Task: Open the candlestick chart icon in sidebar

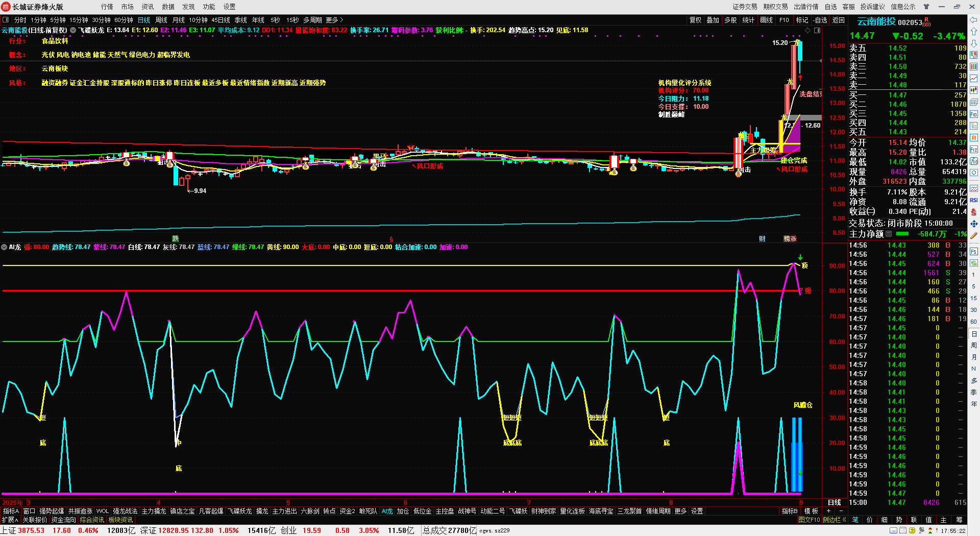Action: [974, 90]
